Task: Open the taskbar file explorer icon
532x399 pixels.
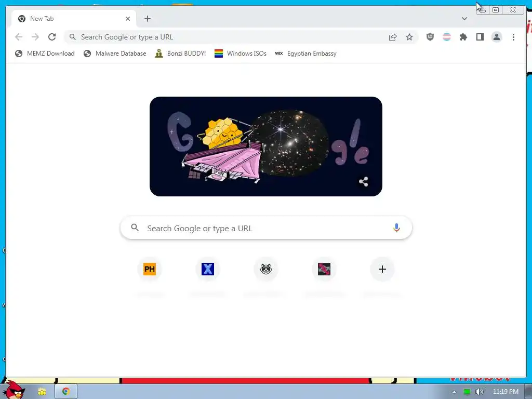Action: click(x=42, y=392)
